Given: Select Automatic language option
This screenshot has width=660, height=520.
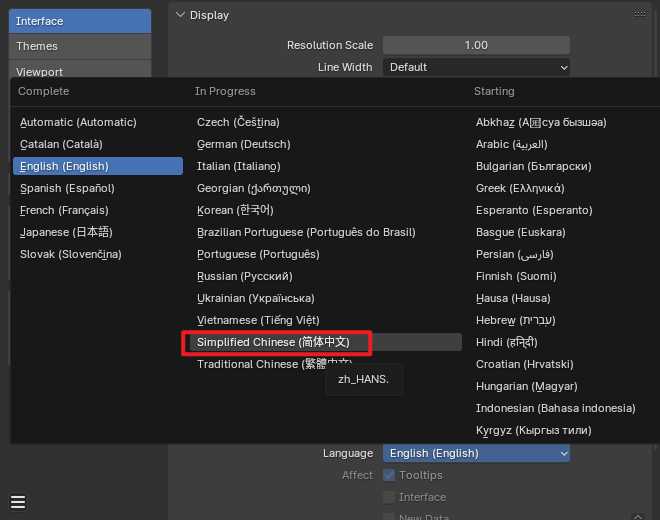Looking at the screenshot, I should pyautogui.click(x=78, y=122).
